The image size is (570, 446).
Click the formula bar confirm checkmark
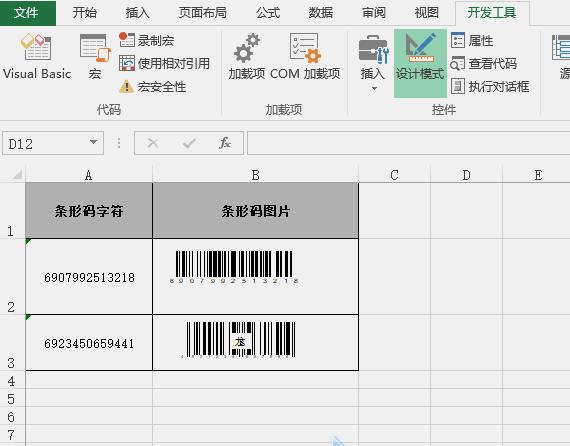point(189,143)
